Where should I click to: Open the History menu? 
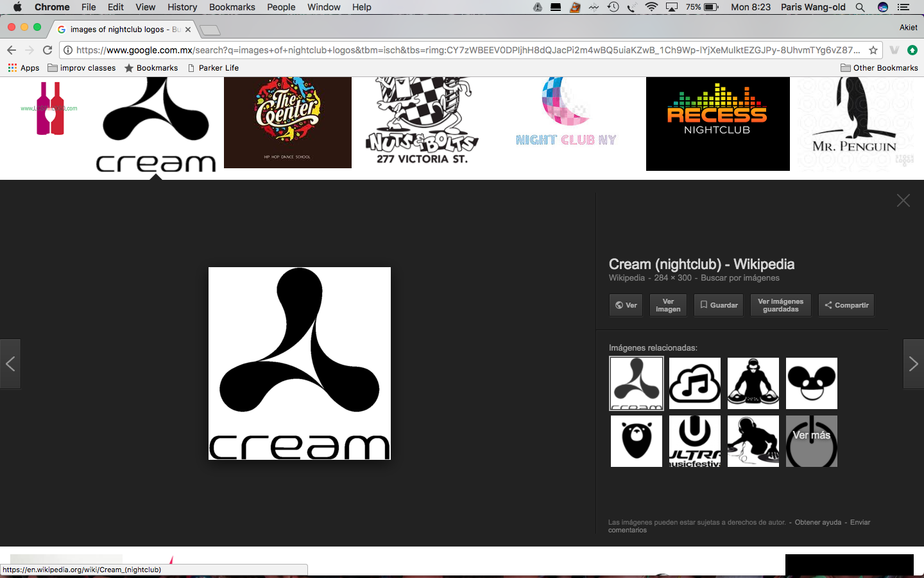tap(182, 7)
